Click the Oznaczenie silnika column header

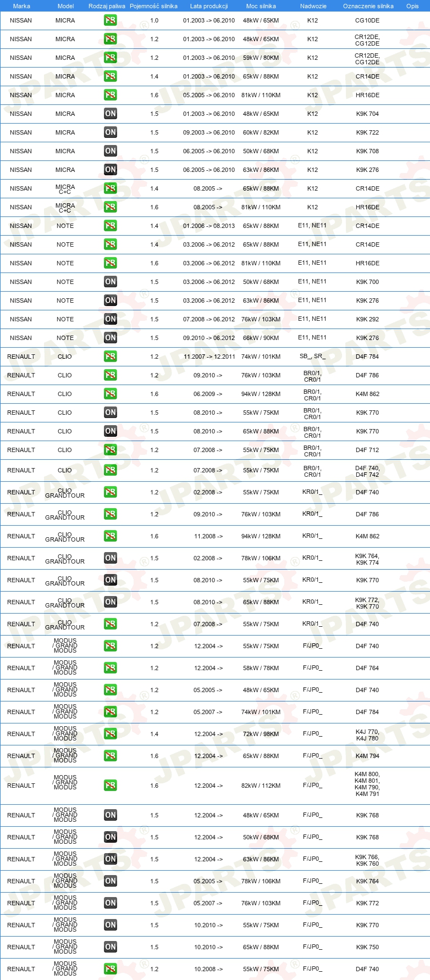pyautogui.click(x=368, y=6)
